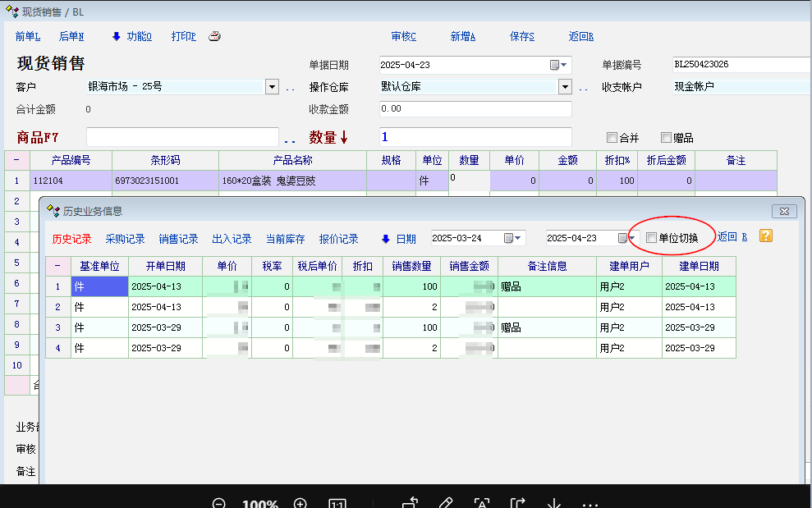Click the 保存 button
Viewport: 812px width, 508px height.
click(521, 36)
